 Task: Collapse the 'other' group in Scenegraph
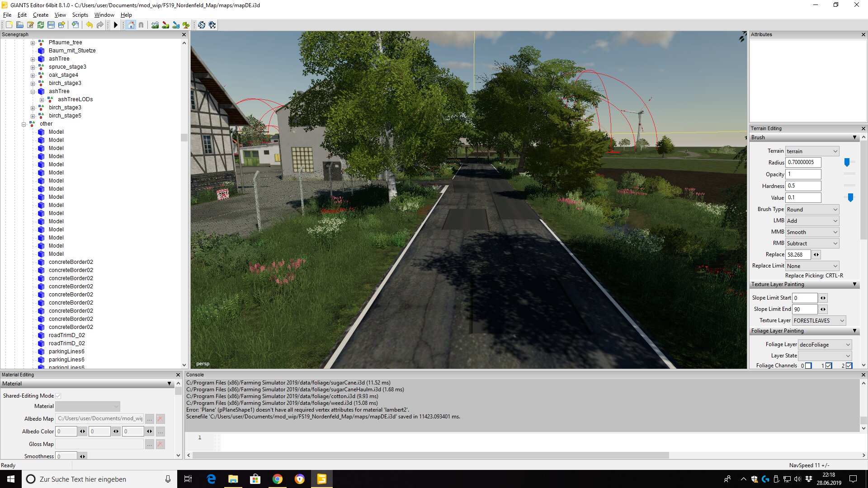click(24, 124)
